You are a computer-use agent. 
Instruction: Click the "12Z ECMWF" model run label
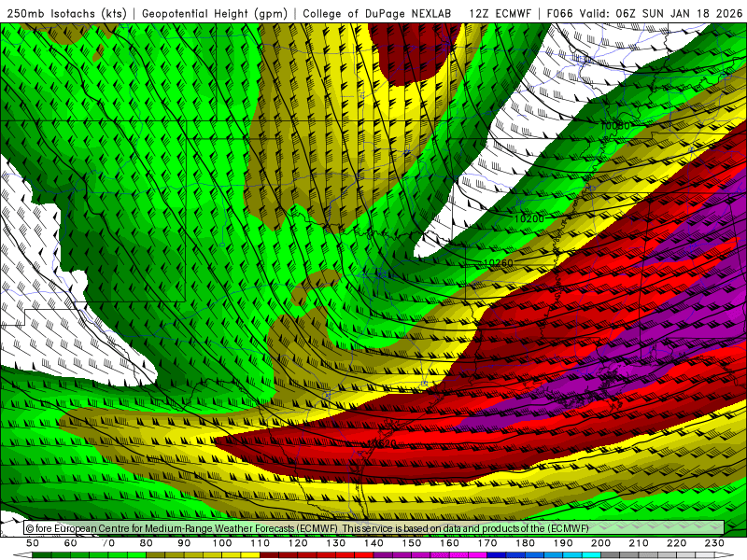click(500, 14)
